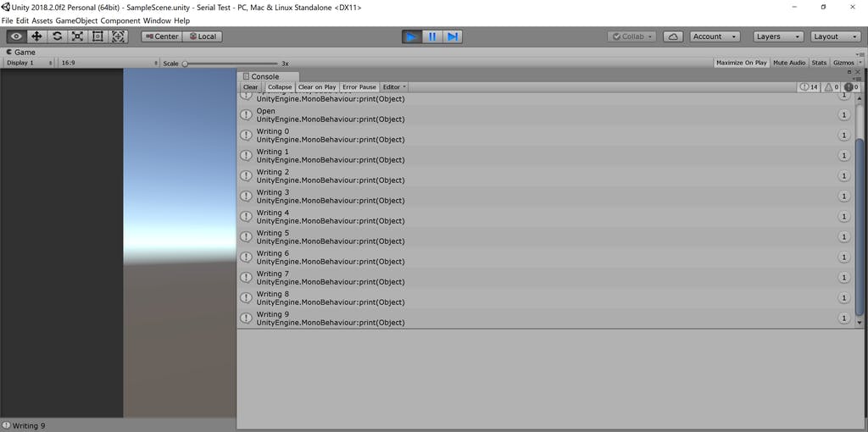Click the Console vertical scrollbar
The height and width of the screenshot is (432, 868).
[860, 226]
